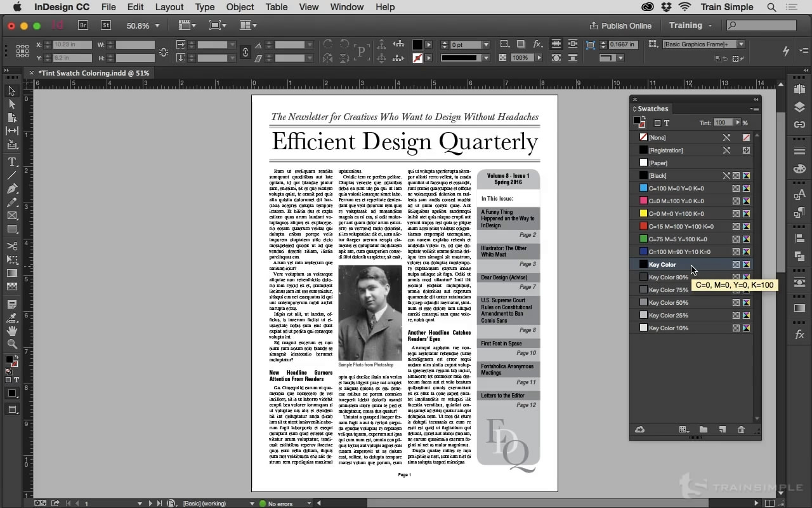Open the Window menu

click(x=347, y=7)
